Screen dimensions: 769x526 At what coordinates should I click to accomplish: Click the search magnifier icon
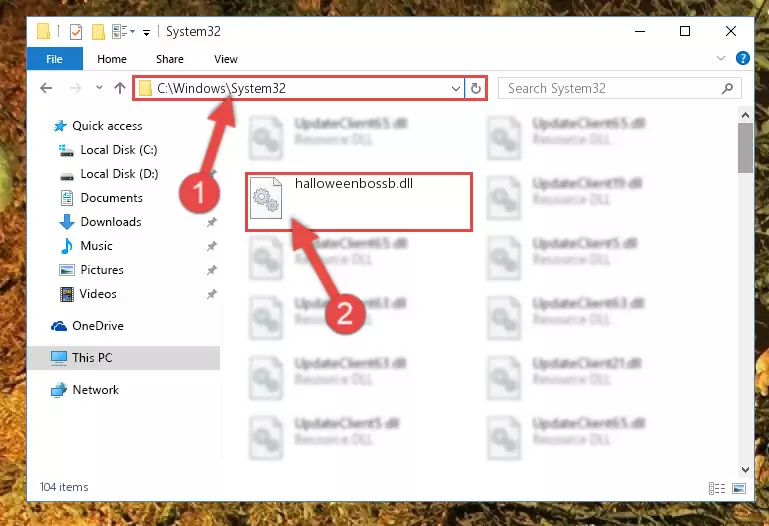(x=727, y=88)
